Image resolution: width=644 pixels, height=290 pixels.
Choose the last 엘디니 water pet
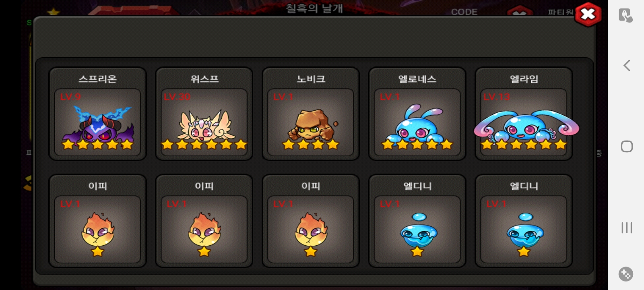524,221
